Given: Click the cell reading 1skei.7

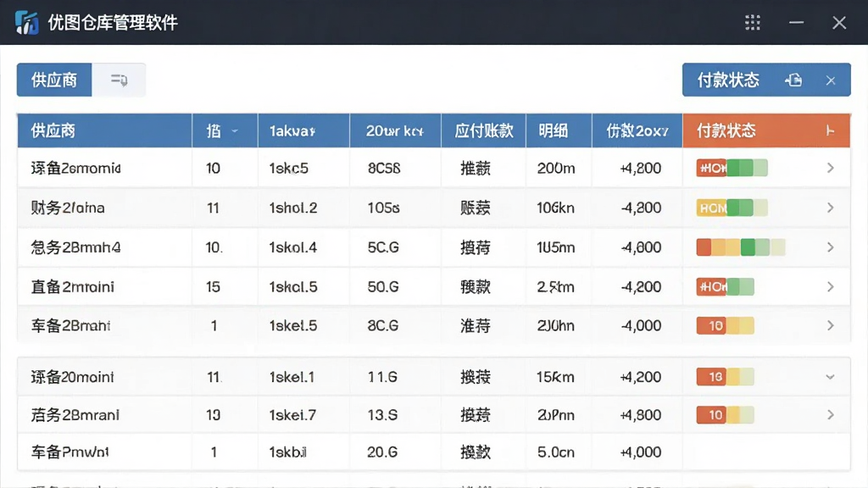Looking at the screenshot, I should pyautogui.click(x=292, y=415).
